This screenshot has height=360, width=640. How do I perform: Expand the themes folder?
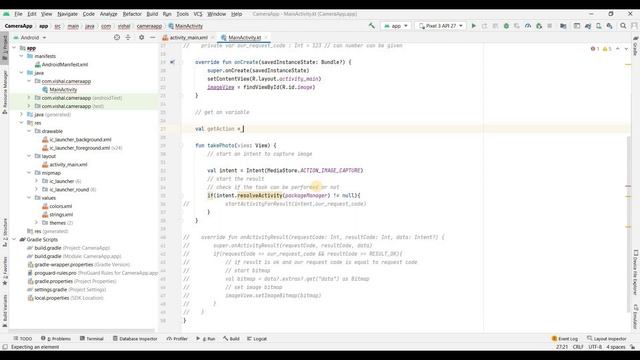click(36, 222)
